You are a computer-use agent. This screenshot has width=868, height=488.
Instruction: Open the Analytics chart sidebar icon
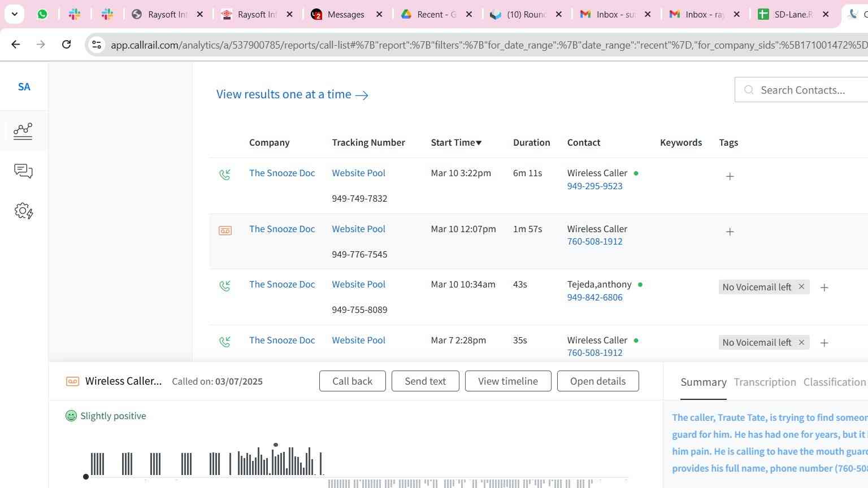pos(23,131)
